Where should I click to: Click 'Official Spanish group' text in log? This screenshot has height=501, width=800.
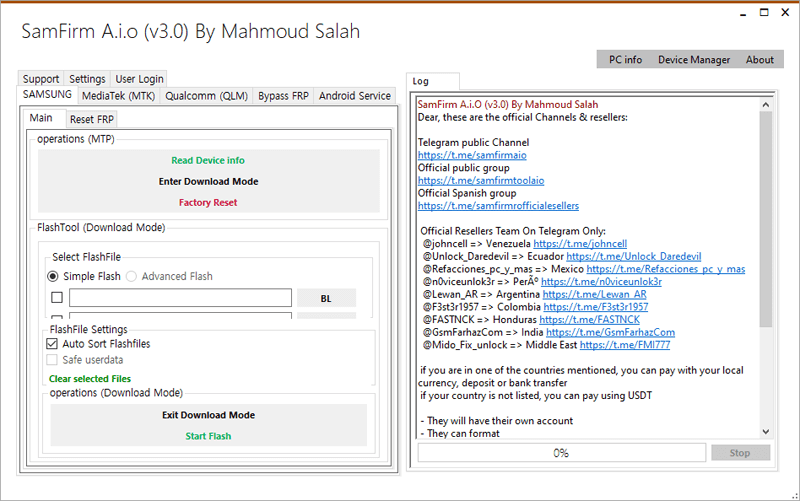(x=467, y=193)
